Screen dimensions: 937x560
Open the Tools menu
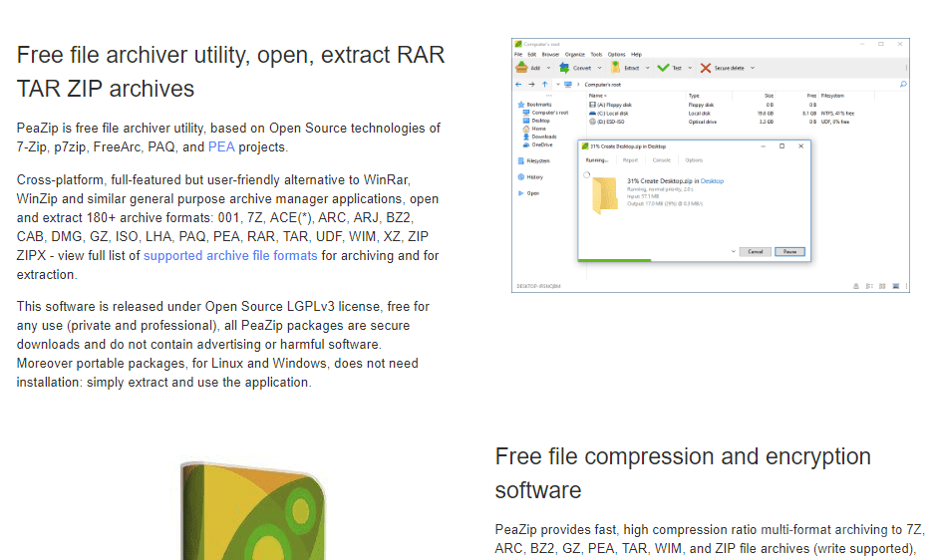tap(596, 54)
